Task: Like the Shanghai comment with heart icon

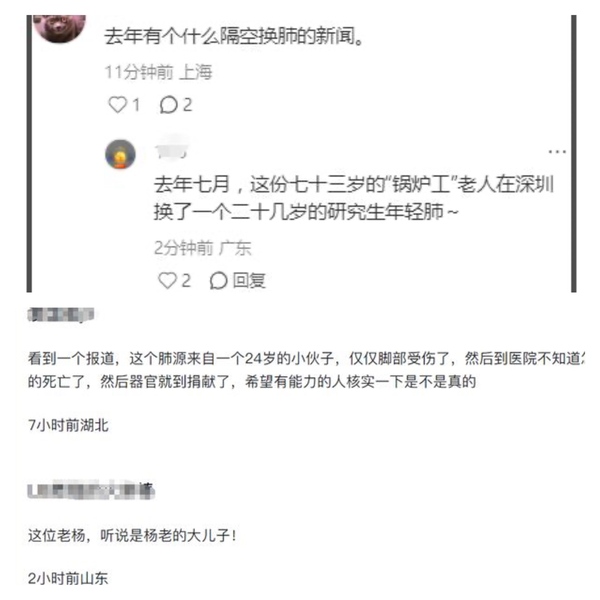Action: [x=117, y=104]
